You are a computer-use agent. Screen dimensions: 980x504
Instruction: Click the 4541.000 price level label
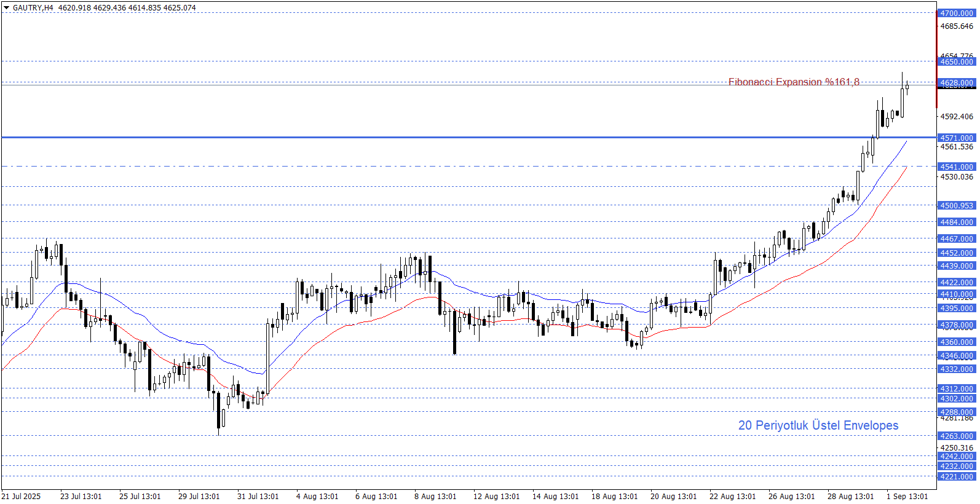point(957,167)
